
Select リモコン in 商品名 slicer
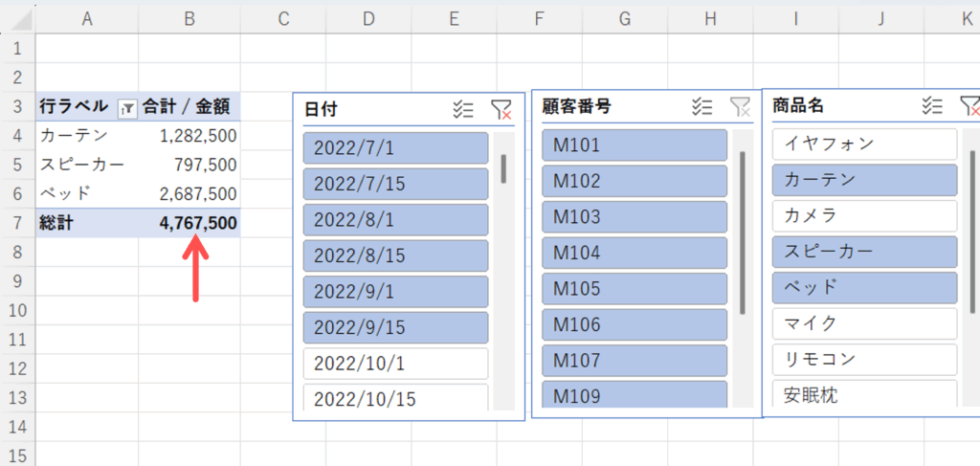click(864, 359)
